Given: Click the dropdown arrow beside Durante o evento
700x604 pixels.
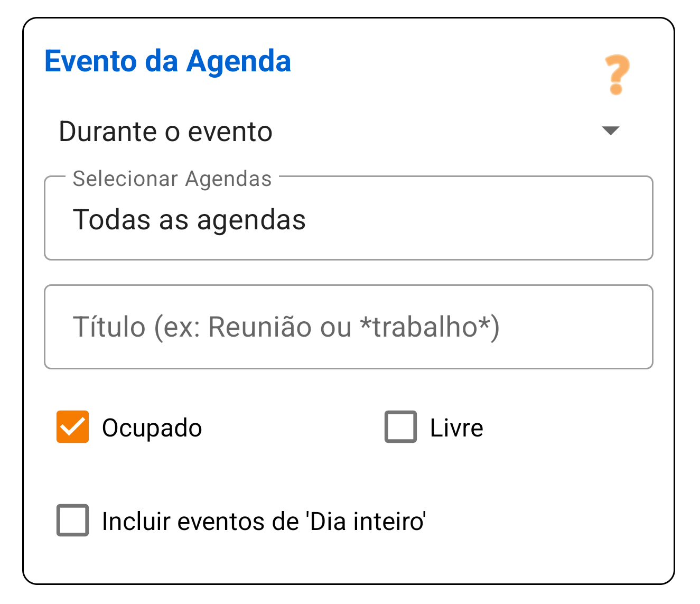Looking at the screenshot, I should pyautogui.click(x=609, y=132).
